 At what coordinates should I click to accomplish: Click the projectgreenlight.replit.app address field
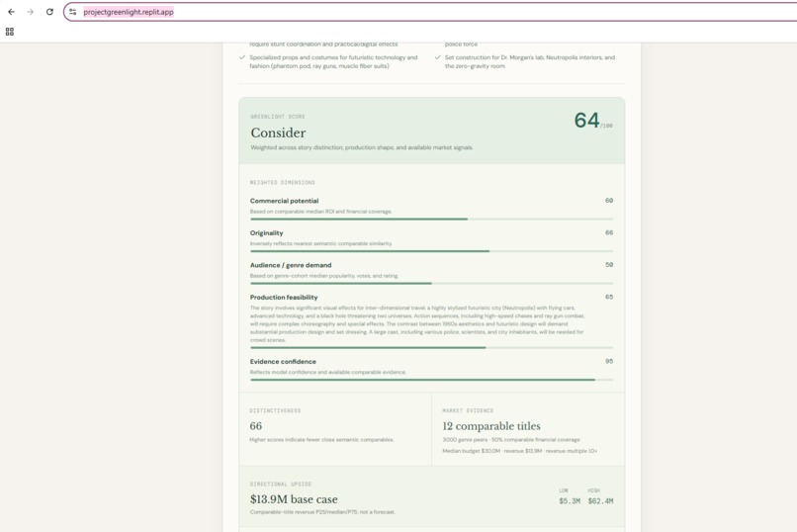click(x=432, y=12)
